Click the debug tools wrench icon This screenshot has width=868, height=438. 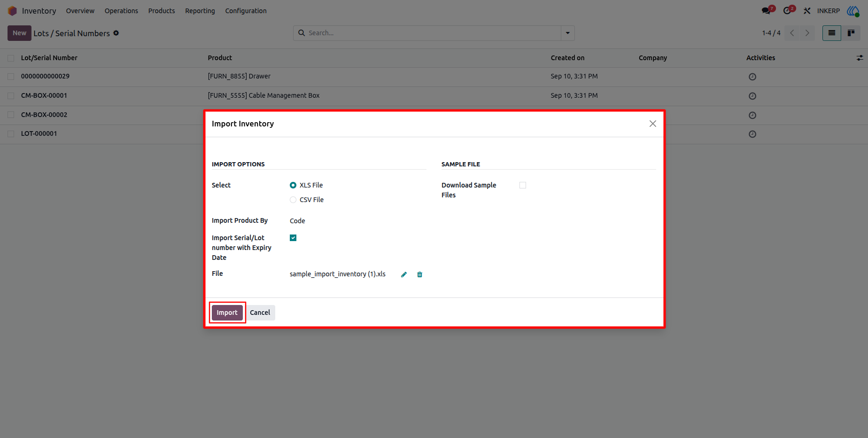click(x=807, y=11)
